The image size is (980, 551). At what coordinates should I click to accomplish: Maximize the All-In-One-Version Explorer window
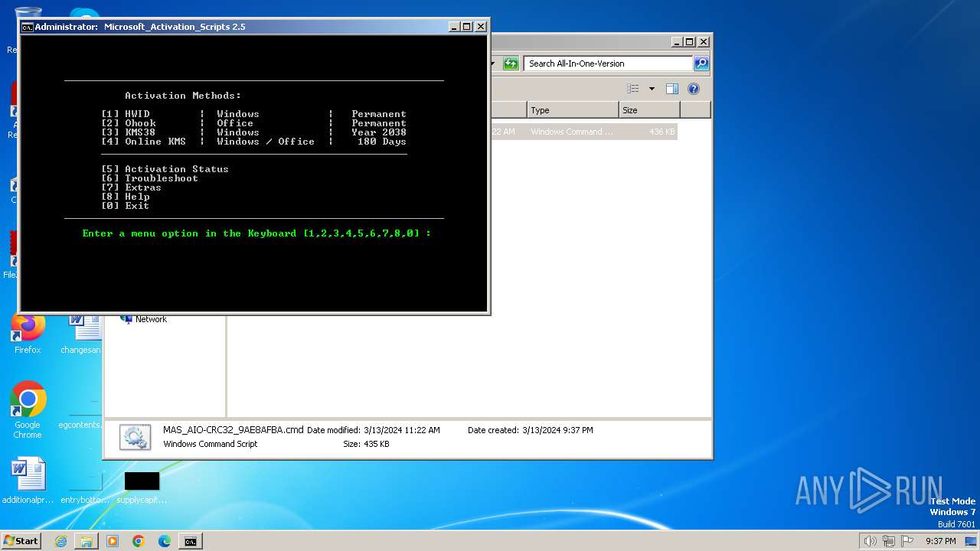click(x=689, y=42)
